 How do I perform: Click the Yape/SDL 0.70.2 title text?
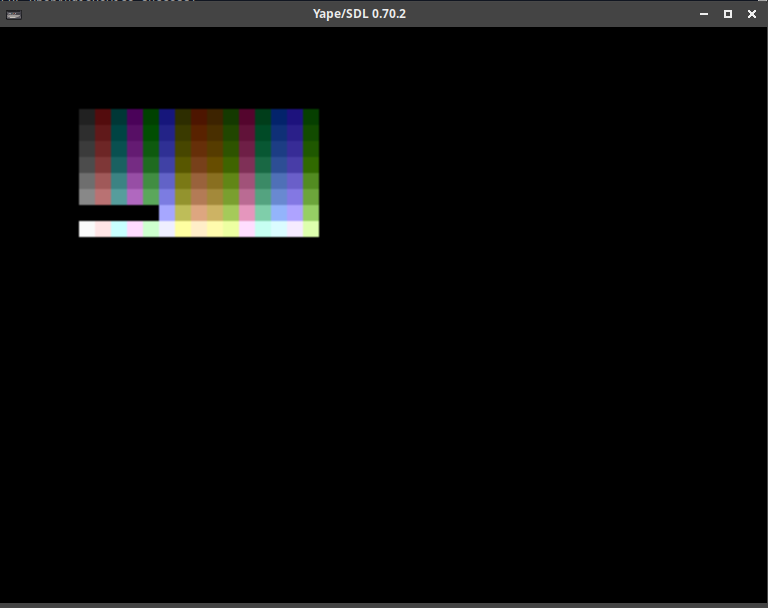pos(359,14)
